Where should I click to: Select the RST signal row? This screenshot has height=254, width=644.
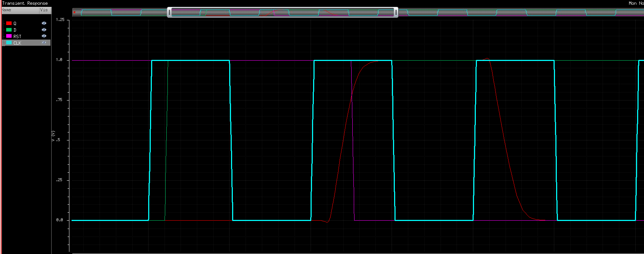click(17, 37)
